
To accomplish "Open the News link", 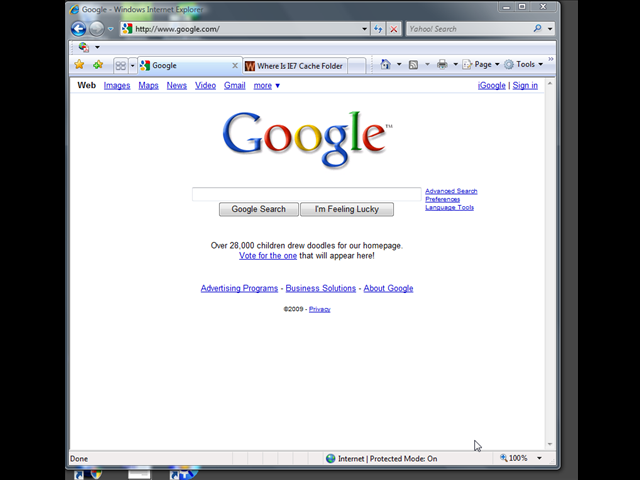I will tap(176, 85).
